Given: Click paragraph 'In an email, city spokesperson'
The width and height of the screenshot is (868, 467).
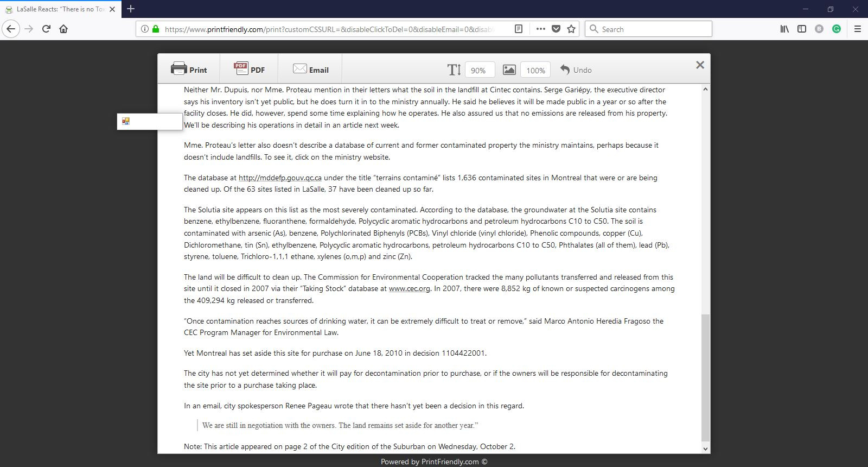Looking at the screenshot, I should coord(354,406).
